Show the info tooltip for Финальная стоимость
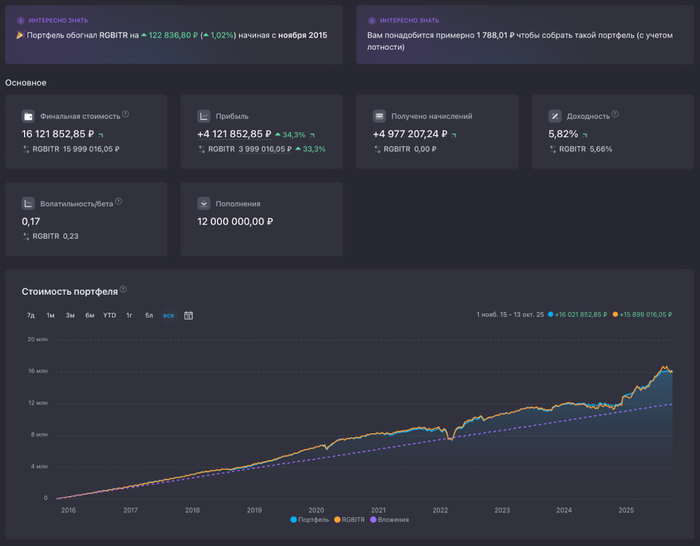This screenshot has width=700, height=546. click(125, 115)
